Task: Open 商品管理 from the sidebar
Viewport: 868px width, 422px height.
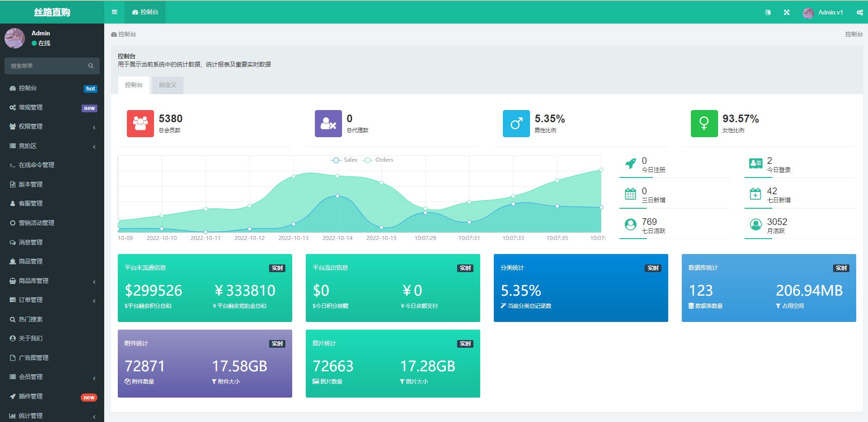Action: (x=31, y=261)
